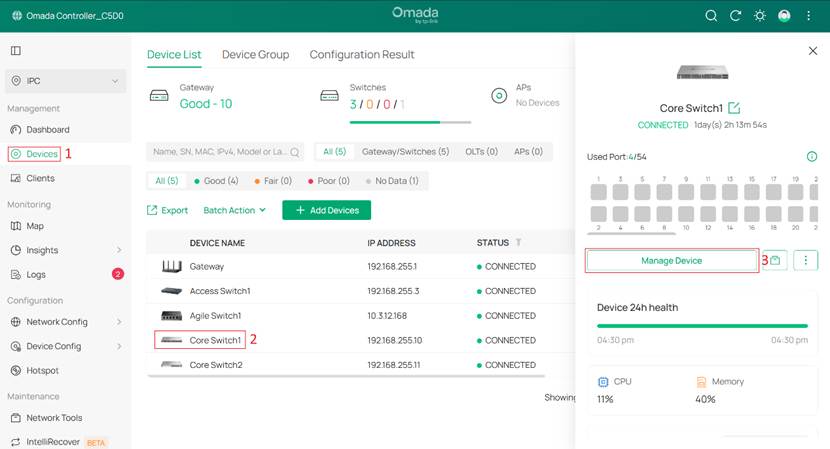Image resolution: width=830 pixels, height=449 pixels.
Task: Filter devices by Good (4)
Action: (x=216, y=181)
